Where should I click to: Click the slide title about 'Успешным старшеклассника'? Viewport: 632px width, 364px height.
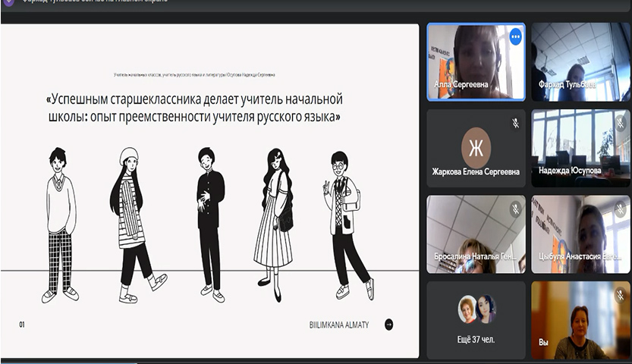194,108
